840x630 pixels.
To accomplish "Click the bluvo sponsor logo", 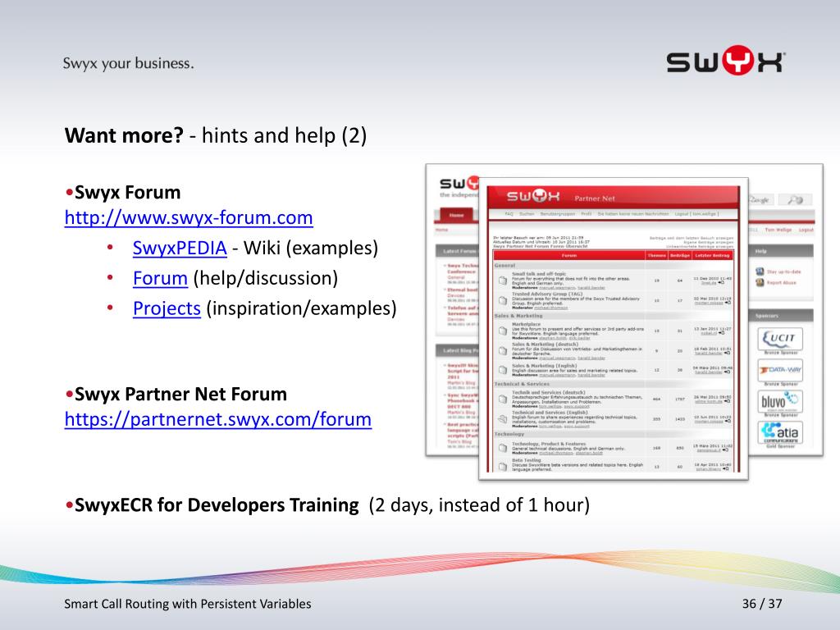I will [x=780, y=400].
